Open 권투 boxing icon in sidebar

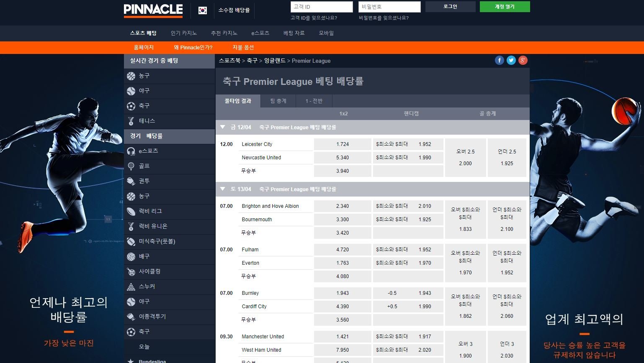(x=131, y=181)
